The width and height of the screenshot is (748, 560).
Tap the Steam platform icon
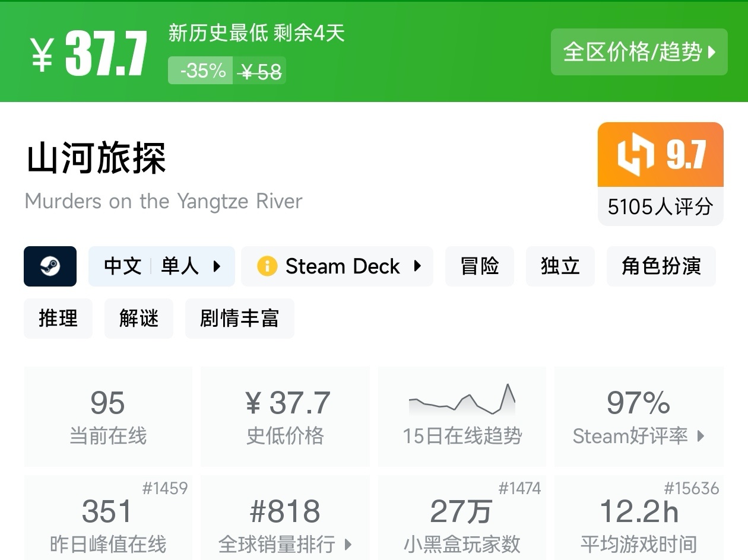point(50,266)
